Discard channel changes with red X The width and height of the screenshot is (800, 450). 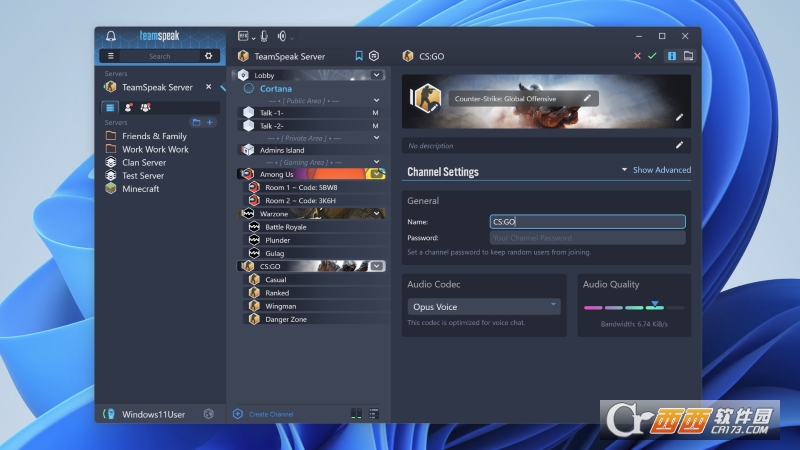click(x=637, y=56)
